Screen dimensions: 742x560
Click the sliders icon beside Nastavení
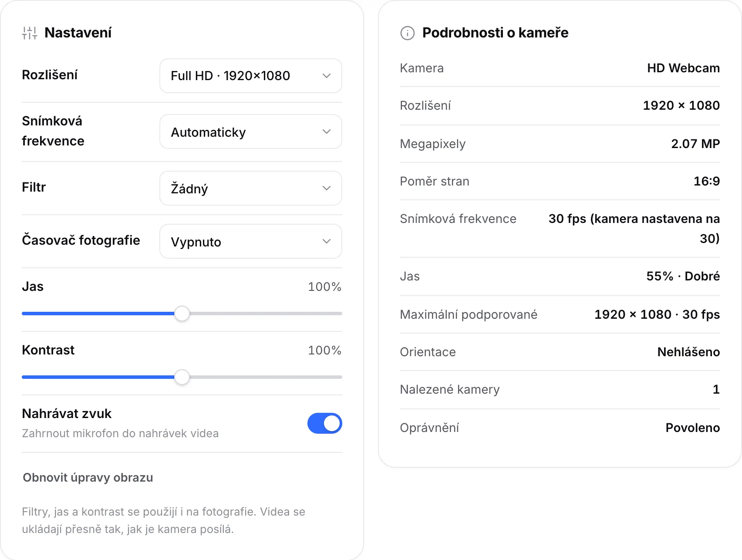coord(30,33)
